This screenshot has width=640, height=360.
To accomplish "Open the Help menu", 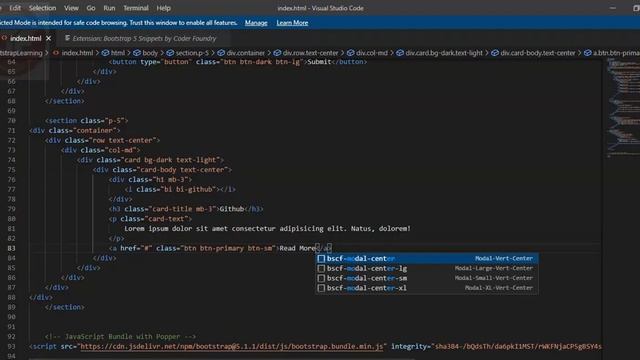I will tap(164, 8).
